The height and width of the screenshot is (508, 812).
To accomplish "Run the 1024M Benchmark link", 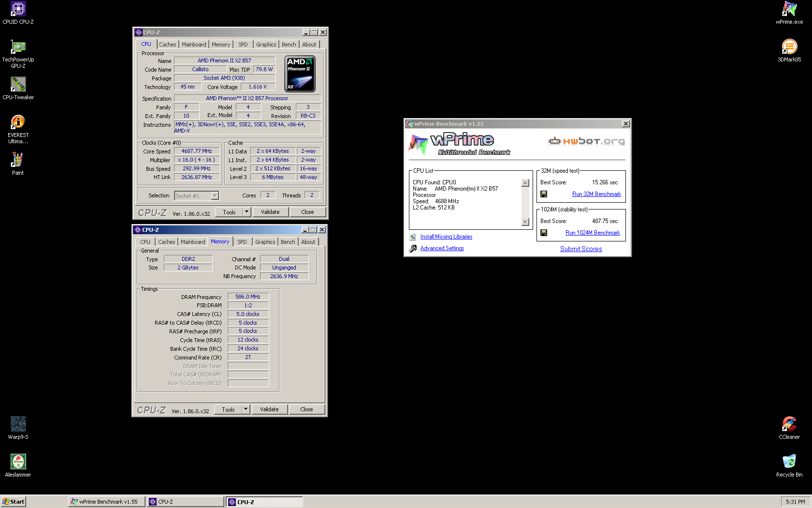I will coord(593,233).
